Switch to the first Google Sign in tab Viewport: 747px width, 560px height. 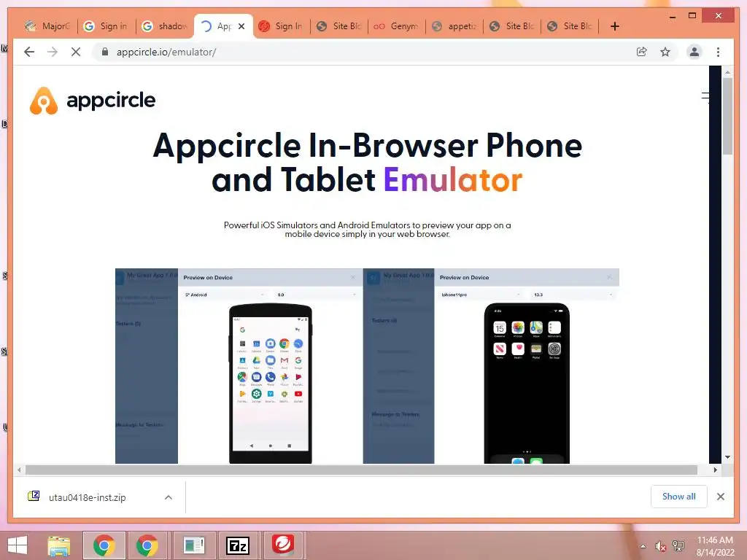click(106, 26)
